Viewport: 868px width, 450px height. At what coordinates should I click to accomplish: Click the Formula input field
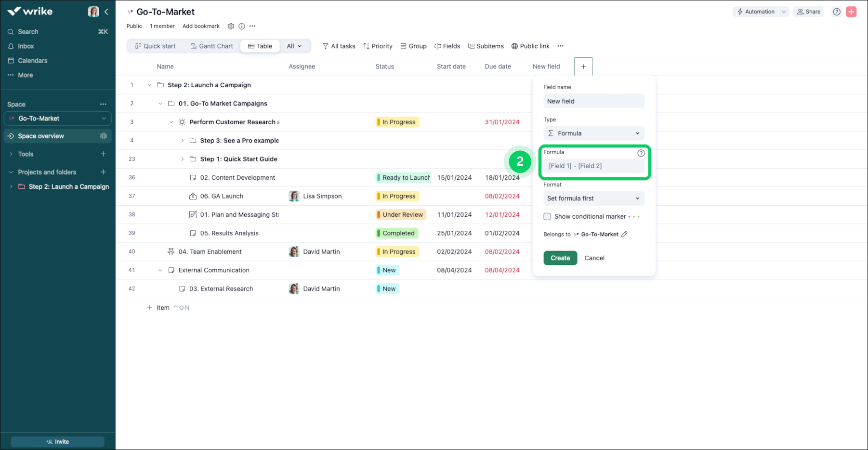(593, 166)
